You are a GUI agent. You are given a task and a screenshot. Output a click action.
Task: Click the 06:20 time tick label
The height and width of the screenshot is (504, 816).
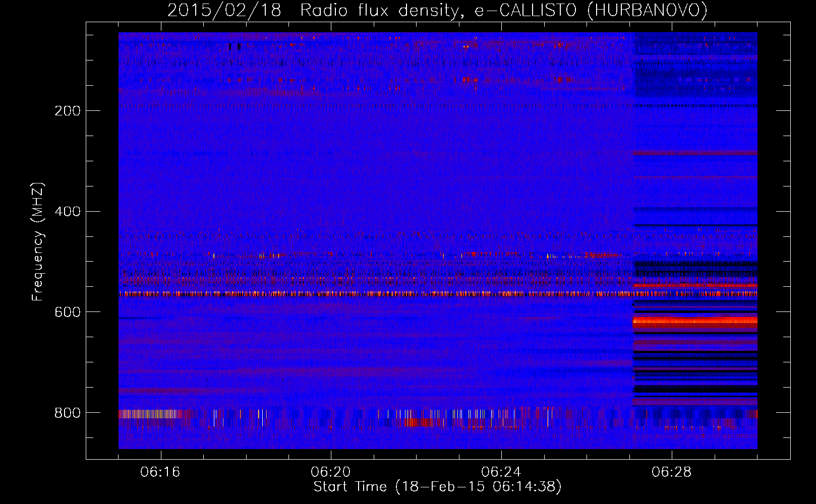click(331, 472)
